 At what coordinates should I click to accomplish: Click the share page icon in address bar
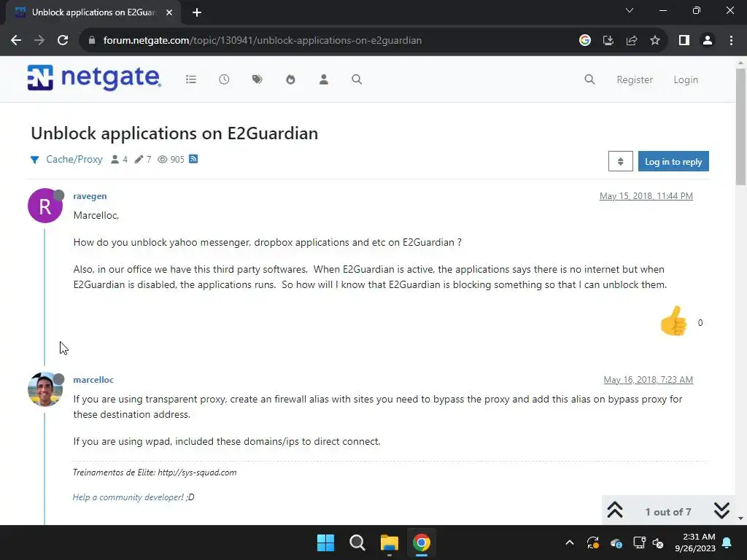click(632, 41)
